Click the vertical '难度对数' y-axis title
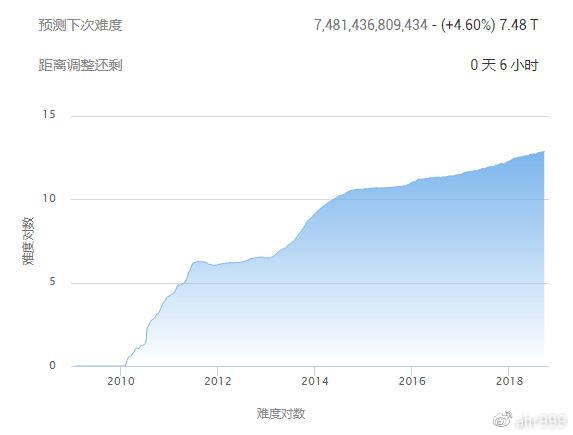 point(28,241)
